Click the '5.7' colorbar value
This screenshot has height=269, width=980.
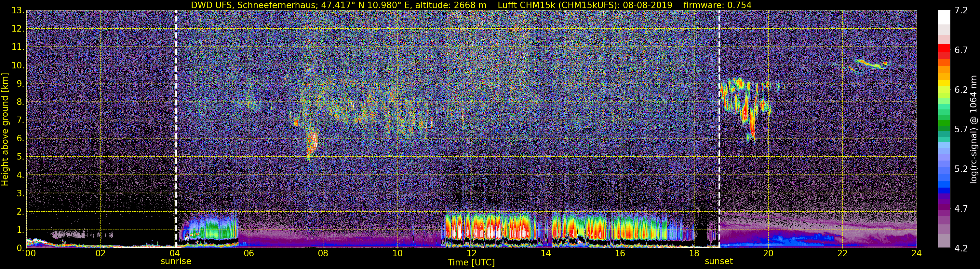click(x=961, y=130)
